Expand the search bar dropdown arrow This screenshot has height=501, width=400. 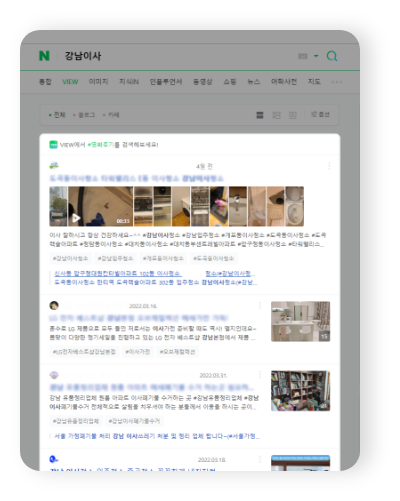tap(316, 56)
